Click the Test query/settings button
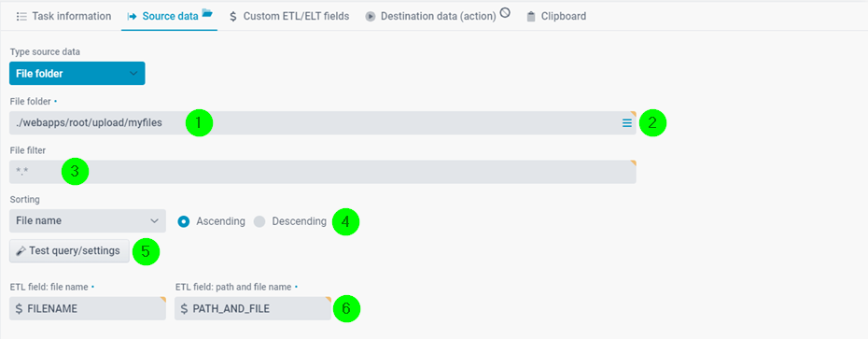 70,251
